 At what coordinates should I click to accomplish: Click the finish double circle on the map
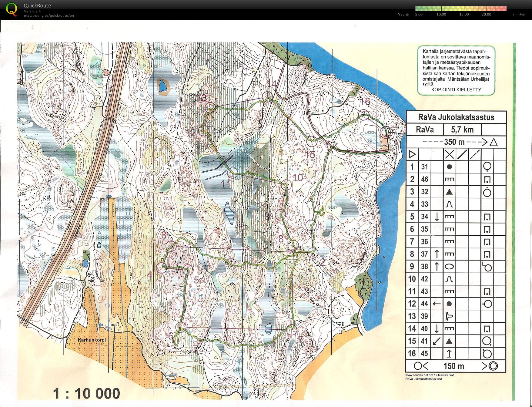385,132
